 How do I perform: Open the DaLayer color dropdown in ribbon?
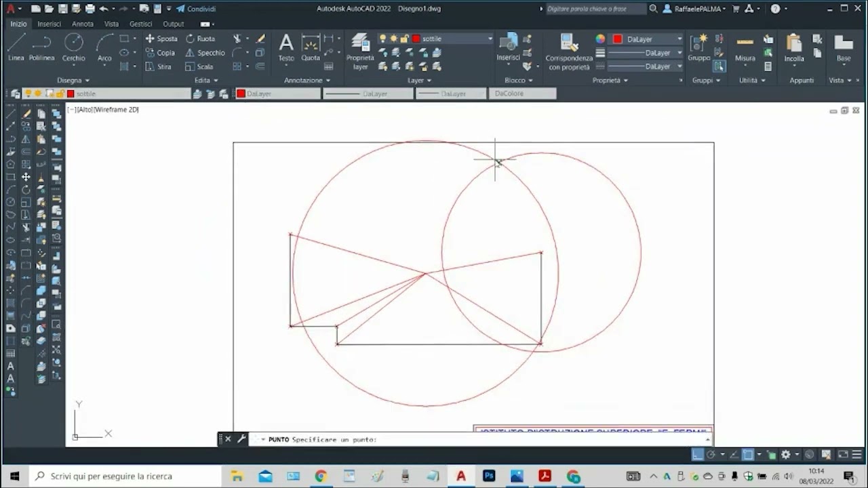[x=679, y=39]
